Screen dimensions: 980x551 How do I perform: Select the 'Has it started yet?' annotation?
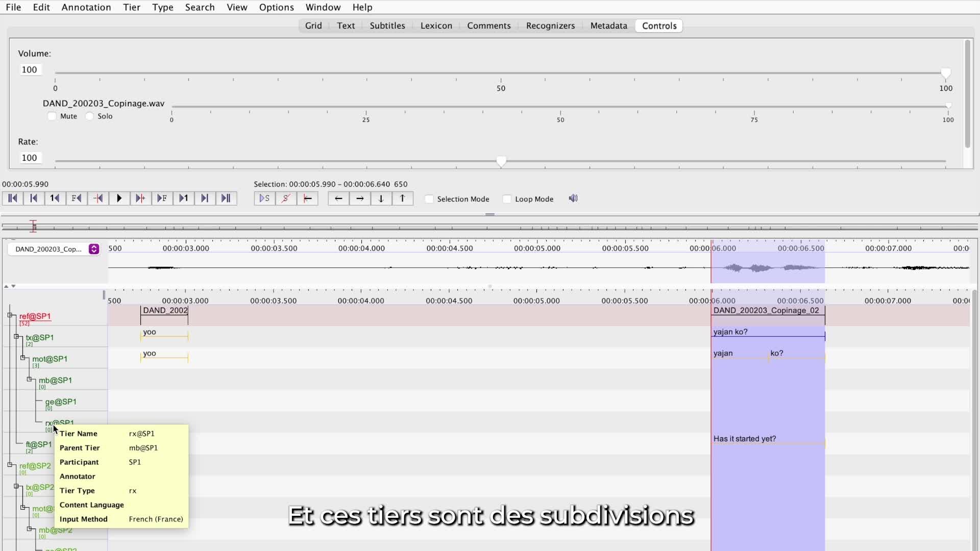point(744,439)
